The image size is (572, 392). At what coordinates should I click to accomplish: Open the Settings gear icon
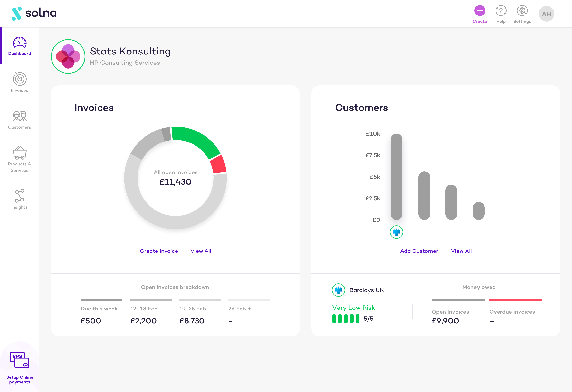pyautogui.click(x=522, y=11)
